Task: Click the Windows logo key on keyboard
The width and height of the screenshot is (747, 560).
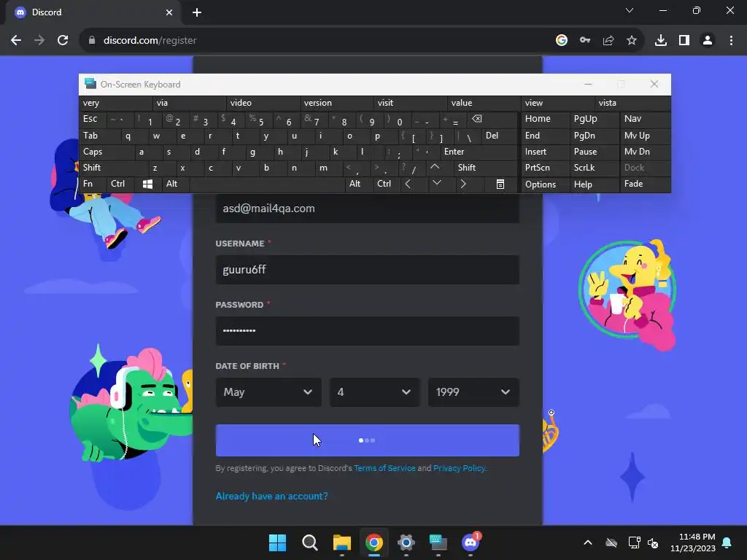Action: [147, 184]
